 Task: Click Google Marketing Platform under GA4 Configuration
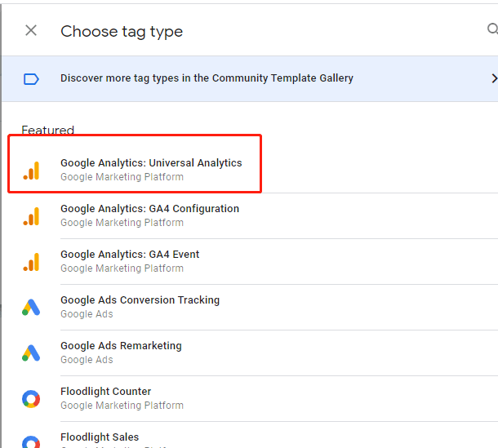(122, 223)
